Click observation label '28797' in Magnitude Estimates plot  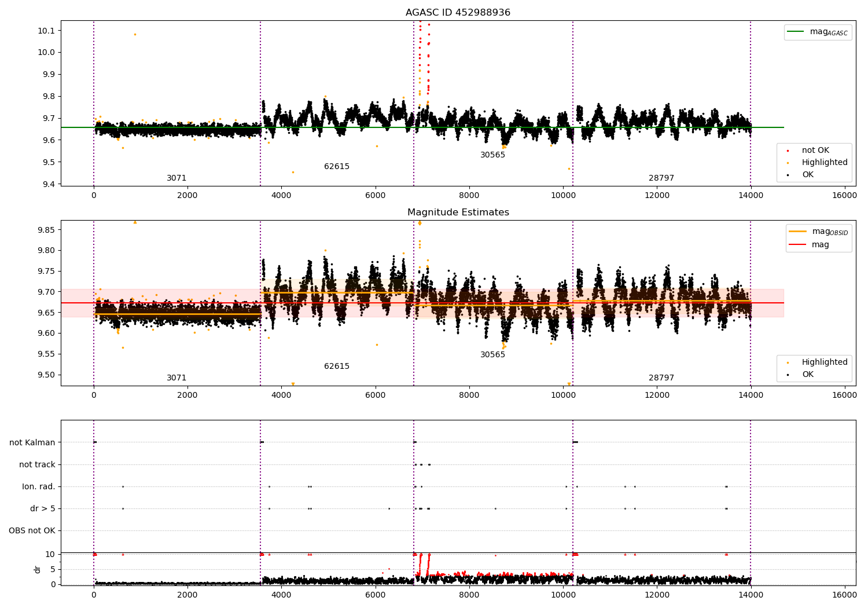[661, 378]
